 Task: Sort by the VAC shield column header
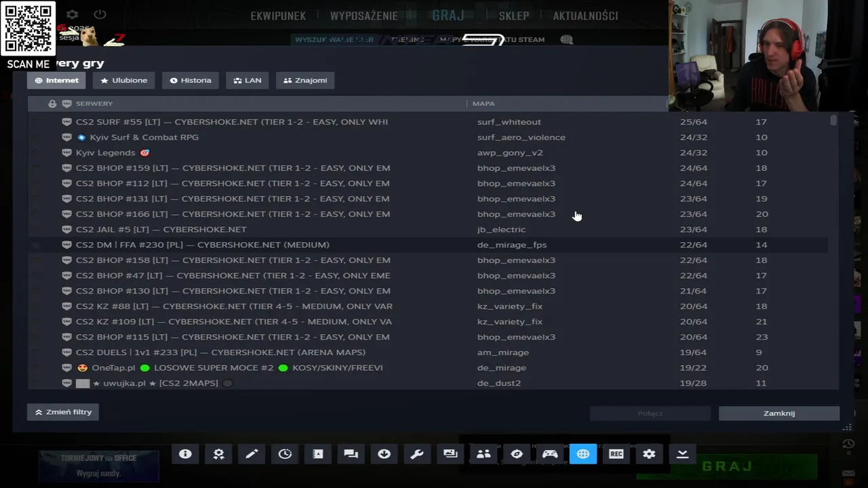[x=66, y=104]
